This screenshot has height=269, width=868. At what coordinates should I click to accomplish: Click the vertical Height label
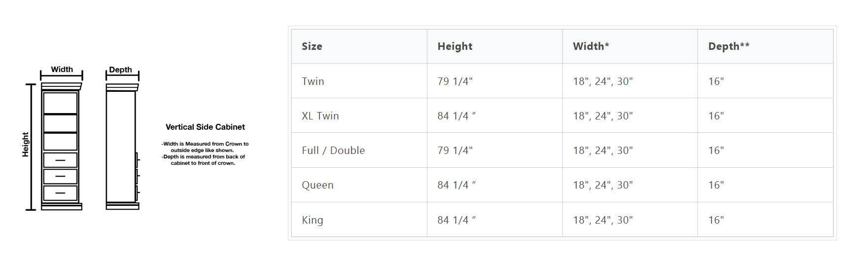pos(26,145)
